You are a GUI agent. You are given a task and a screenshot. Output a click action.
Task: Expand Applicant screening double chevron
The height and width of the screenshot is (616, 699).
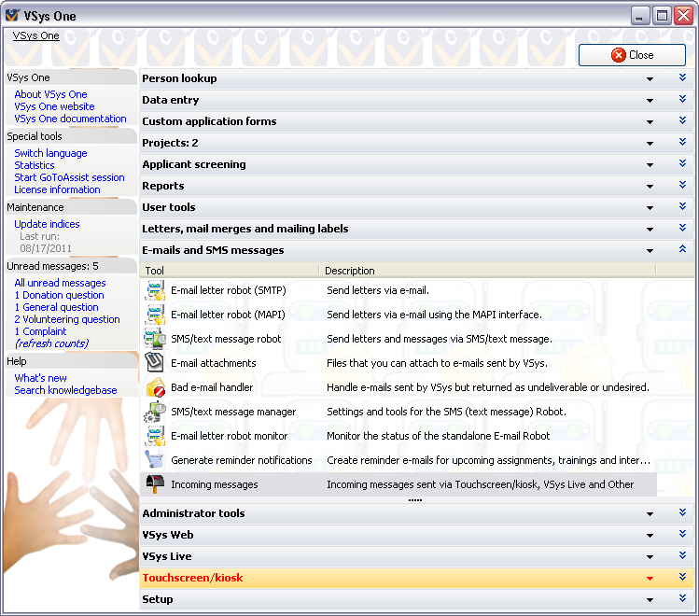682,163
